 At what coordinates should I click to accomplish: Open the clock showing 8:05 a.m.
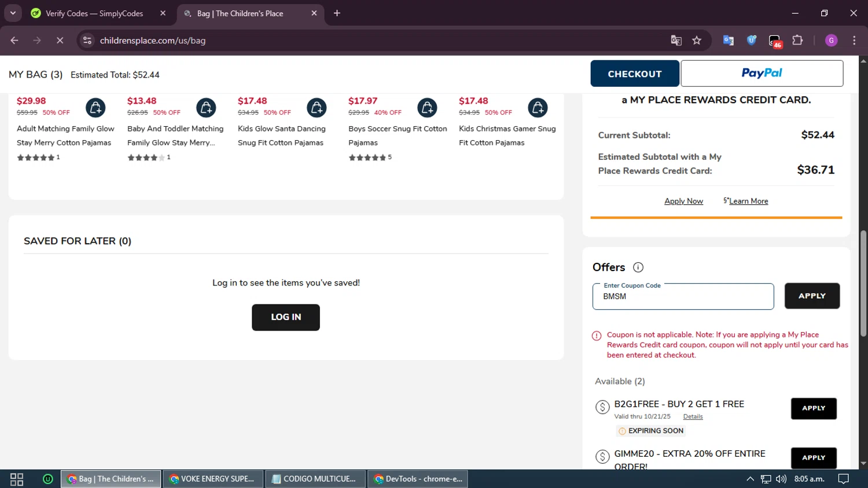809,479
